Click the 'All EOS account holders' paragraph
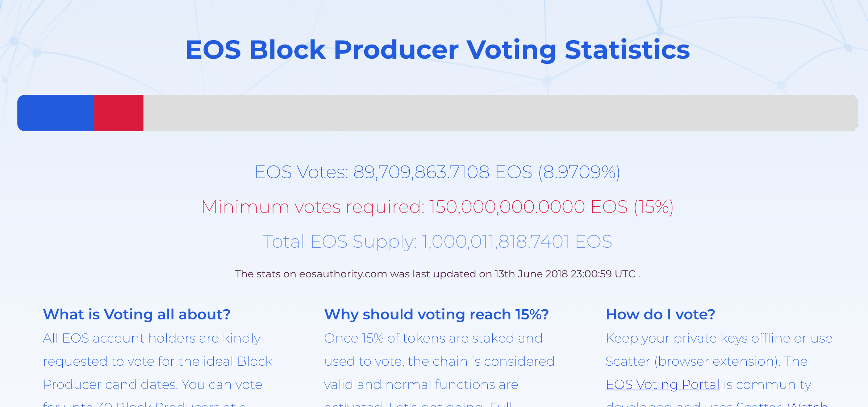 [152, 338]
